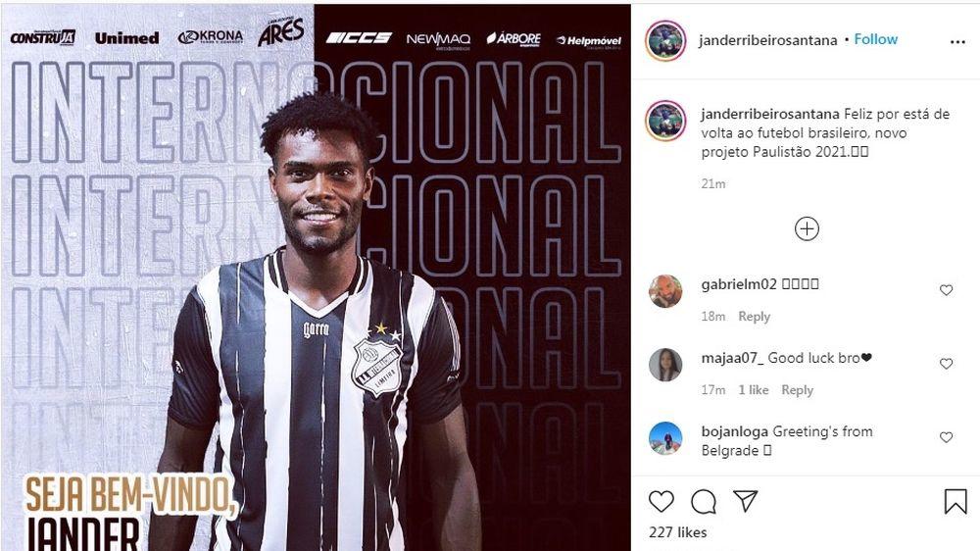Screen dimensions: 980x551
Task: Open the three-dot more options menu
Action: pyautogui.click(x=957, y=42)
